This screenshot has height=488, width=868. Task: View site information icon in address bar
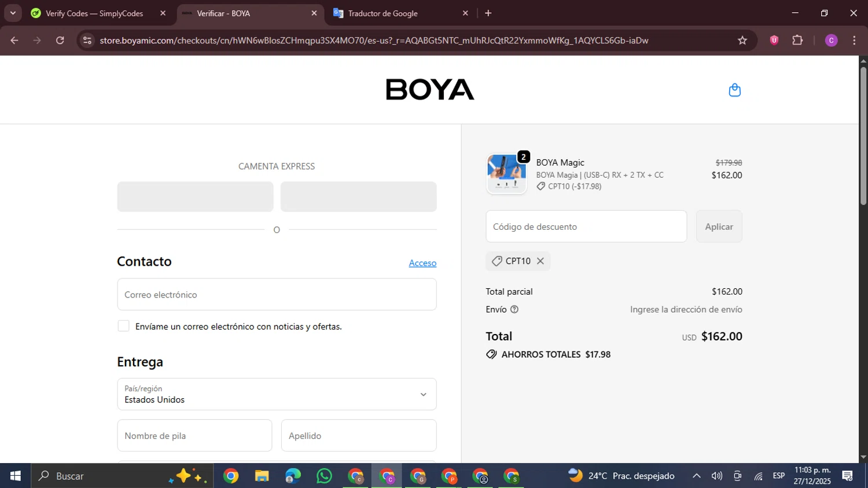pyautogui.click(x=87, y=41)
